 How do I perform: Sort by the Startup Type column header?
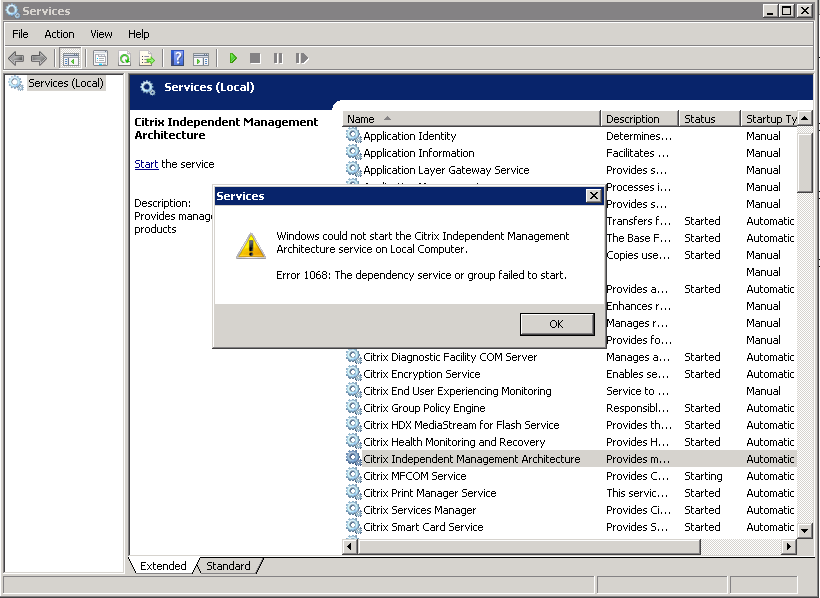tap(770, 119)
